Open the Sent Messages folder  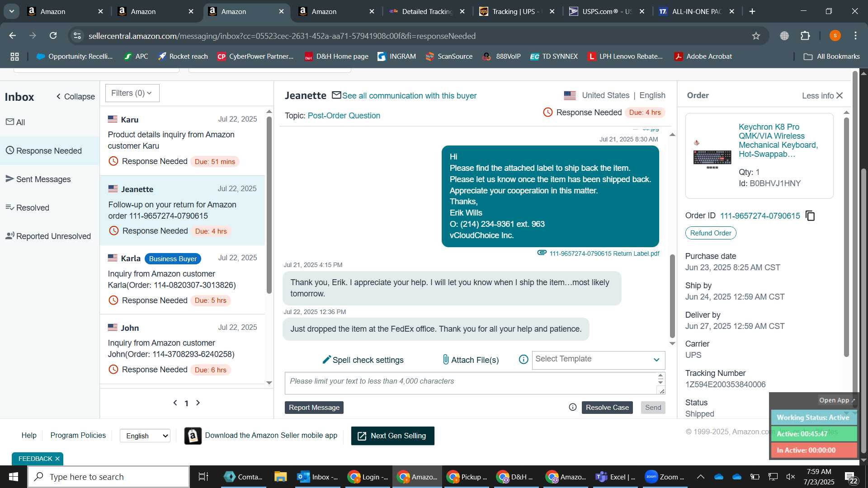[x=50, y=179]
